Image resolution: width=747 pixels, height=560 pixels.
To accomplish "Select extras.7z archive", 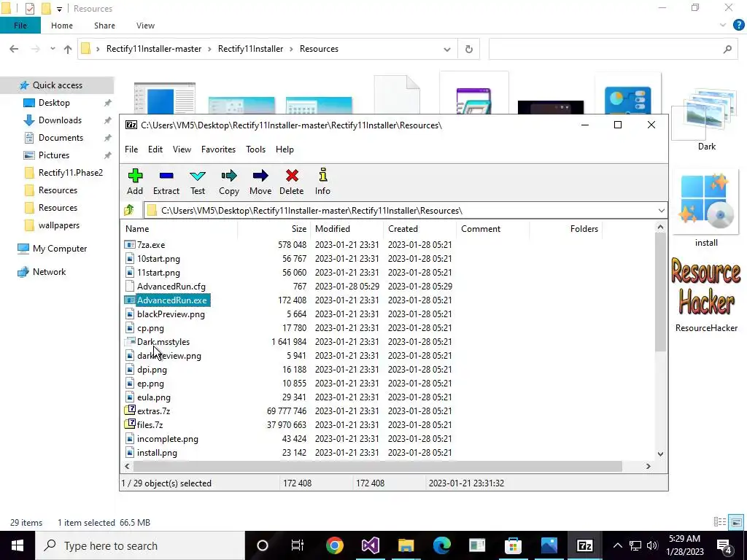I will tap(153, 411).
